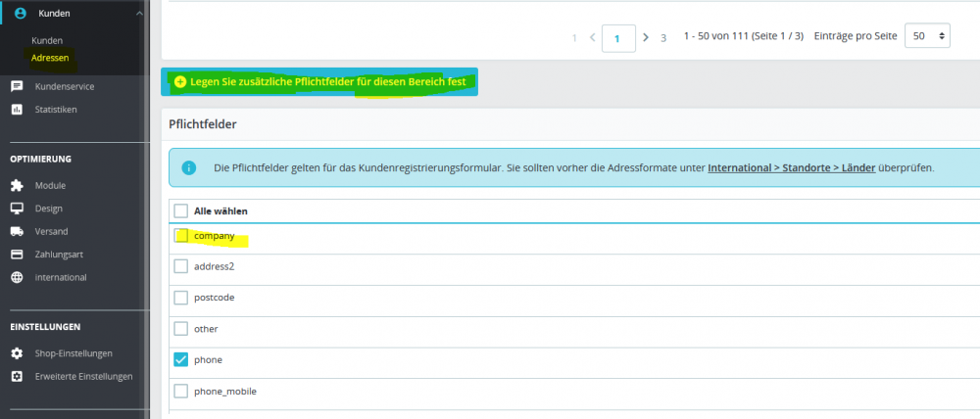Viewport: 980px width, 419px height.
Task: Check the phone_mobile checkbox
Action: coord(180,392)
